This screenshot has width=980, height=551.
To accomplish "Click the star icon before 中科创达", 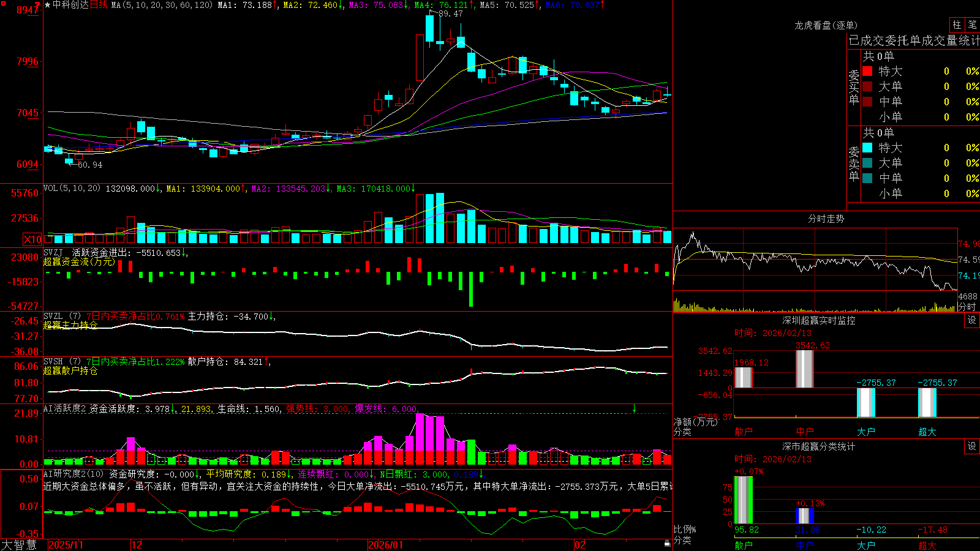I will [48, 5].
